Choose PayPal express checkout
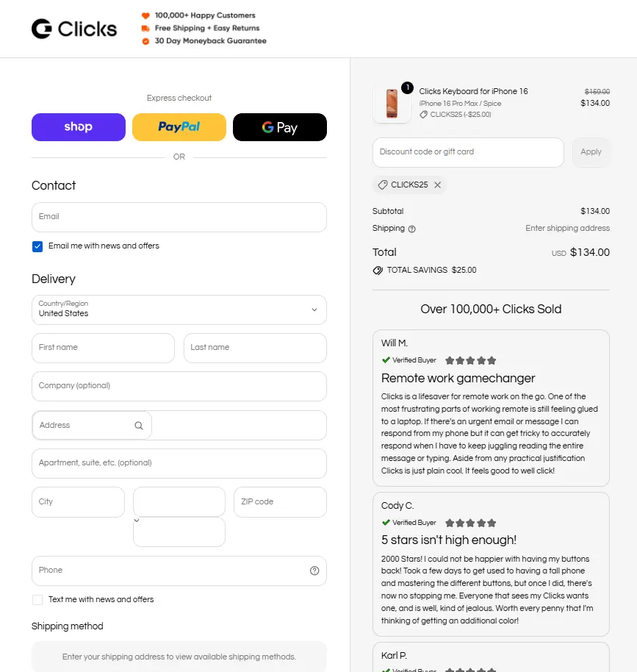637x672 pixels. [179, 127]
